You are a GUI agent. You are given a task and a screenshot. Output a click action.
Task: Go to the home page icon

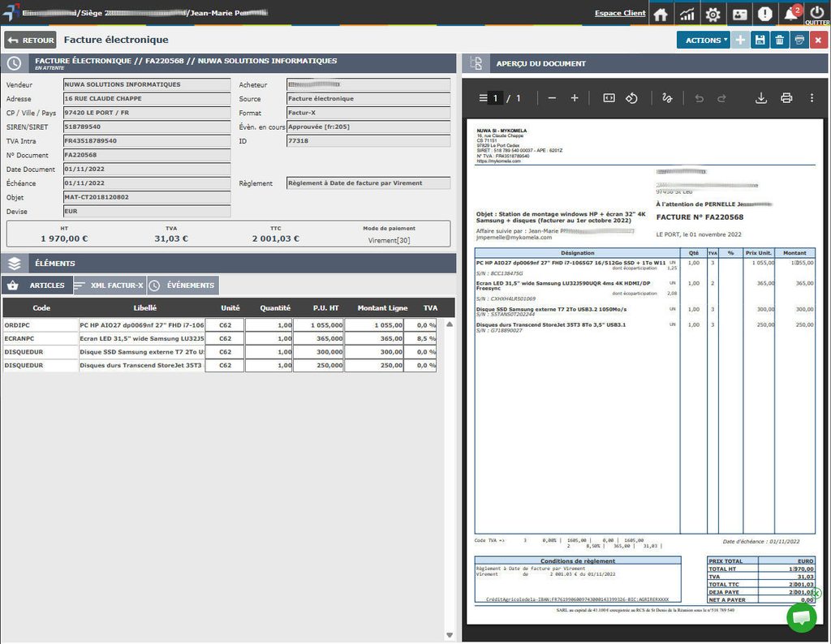click(x=661, y=14)
